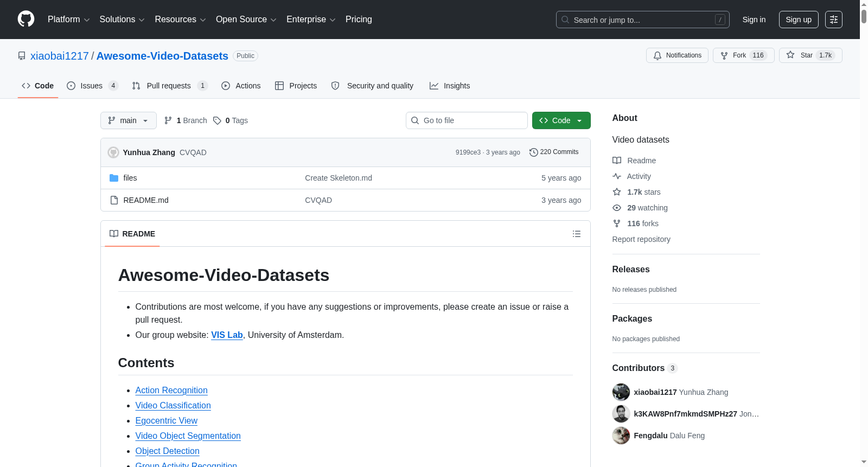The width and height of the screenshot is (868, 467).
Task: Expand the main branch selector
Action: pyautogui.click(x=129, y=120)
